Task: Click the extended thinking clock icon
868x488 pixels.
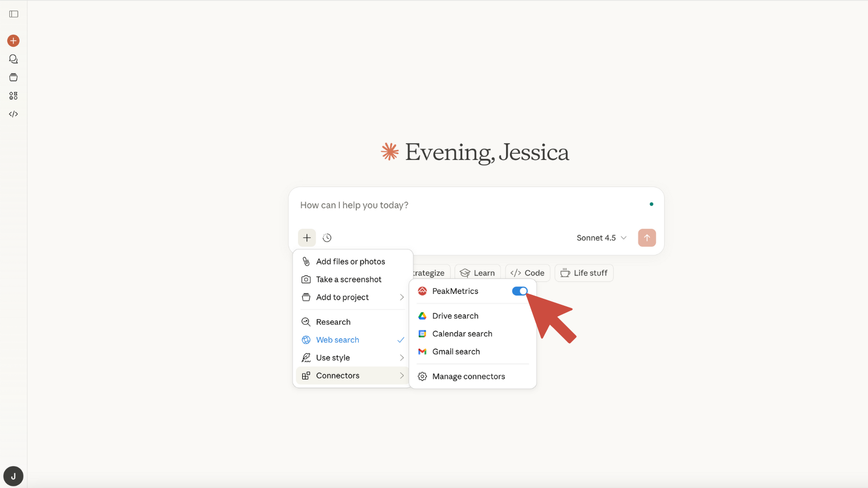Action: [x=327, y=237]
